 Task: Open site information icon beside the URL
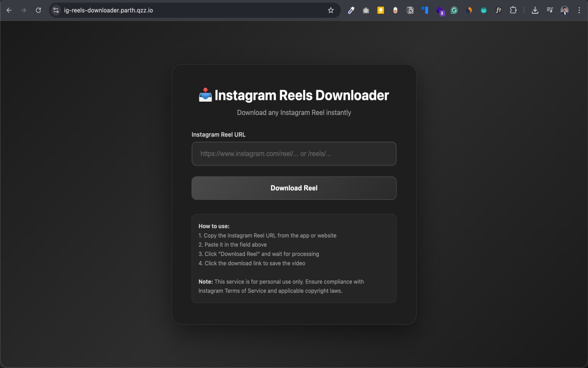point(56,10)
